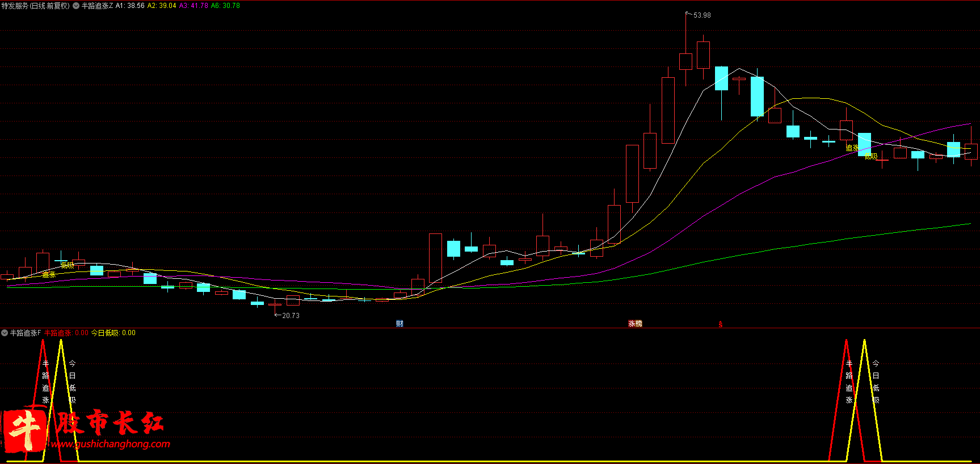Click the A1: 38.56 value label

pos(130,6)
